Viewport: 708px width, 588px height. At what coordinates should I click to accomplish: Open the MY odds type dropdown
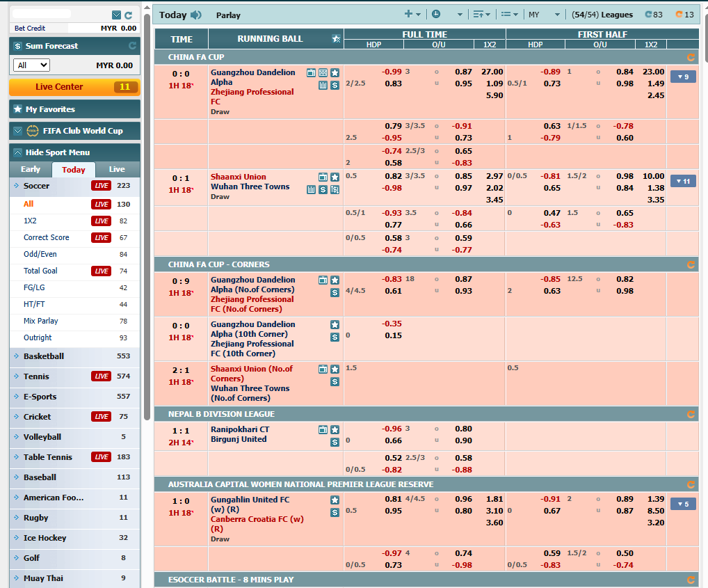pos(544,14)
